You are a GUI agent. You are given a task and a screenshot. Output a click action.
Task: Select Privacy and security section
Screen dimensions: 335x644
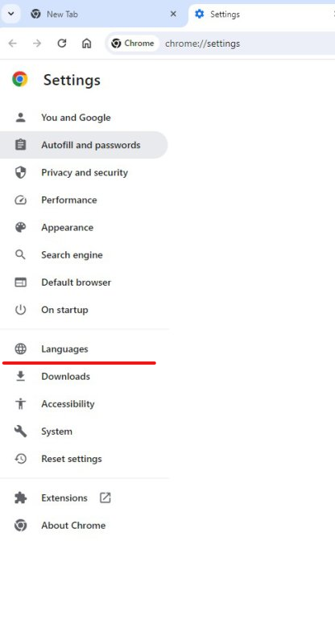tap(85, 172)
